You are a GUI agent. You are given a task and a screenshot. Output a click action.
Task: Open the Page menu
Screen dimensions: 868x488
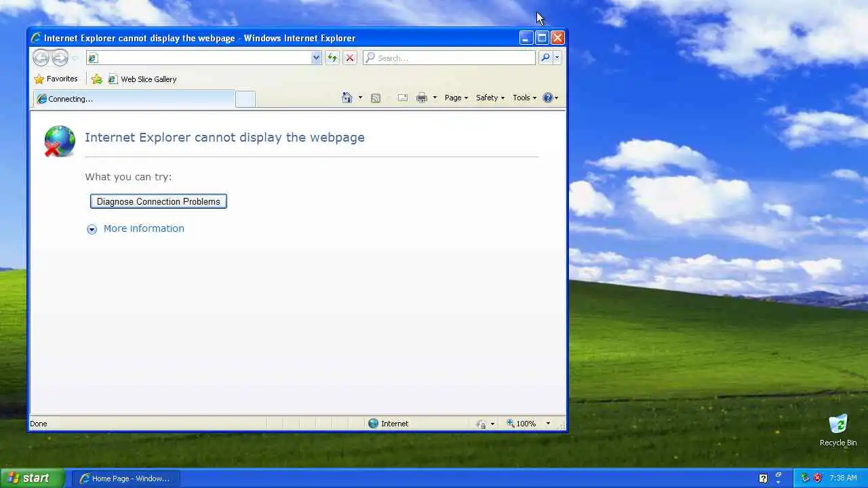click(456, 98)
